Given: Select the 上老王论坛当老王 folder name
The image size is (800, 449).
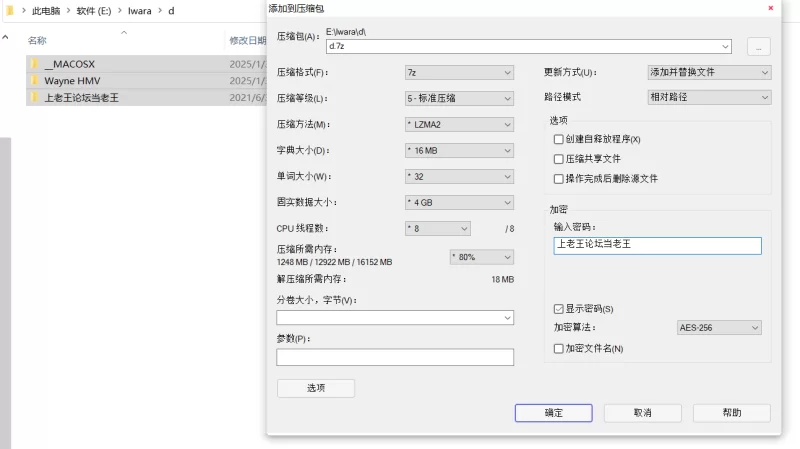Looking at the screenshot, I should click(82, 97).
